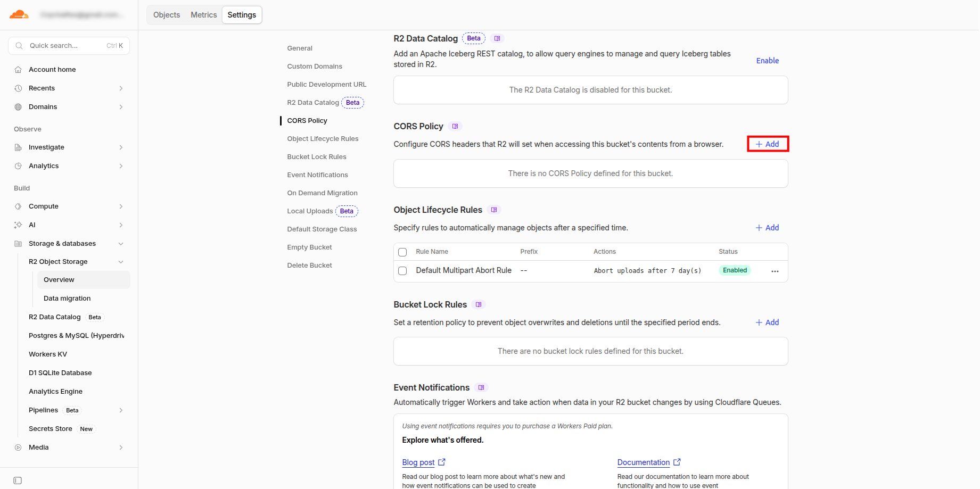Open docs icon beside Object Lifecycle Rules heading

point(494,210)
